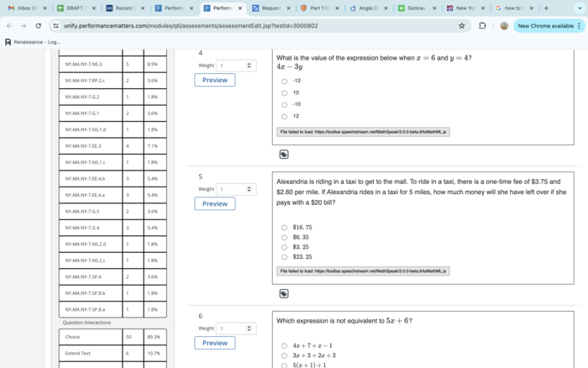Image resolution: width=588 pixels, height=368 pixels.
Task: Click the URL address bar
Action: tap(252, 26)
